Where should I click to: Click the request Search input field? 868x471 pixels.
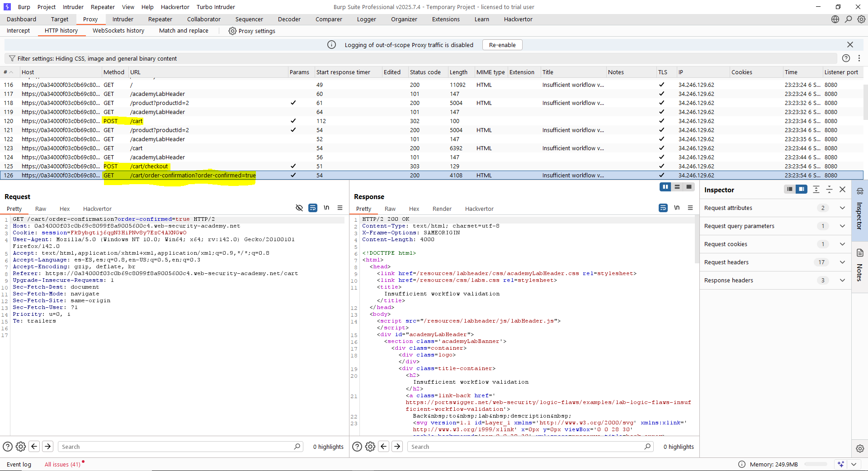[176, 447]
